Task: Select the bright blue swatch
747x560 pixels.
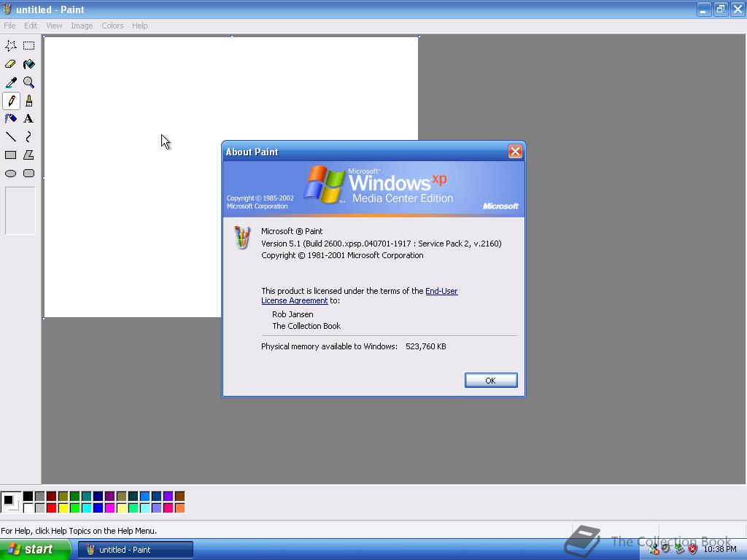Action: [98, 508]
